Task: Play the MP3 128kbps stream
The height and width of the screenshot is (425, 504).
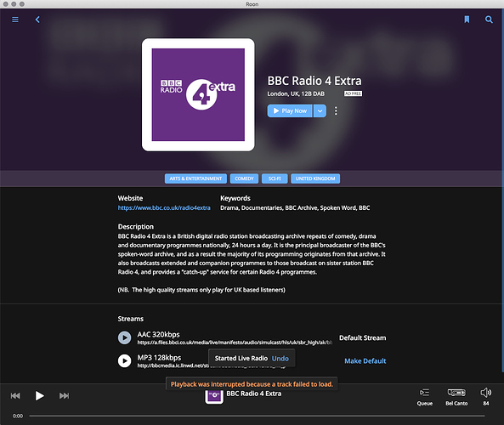Action: pos(124,360)
